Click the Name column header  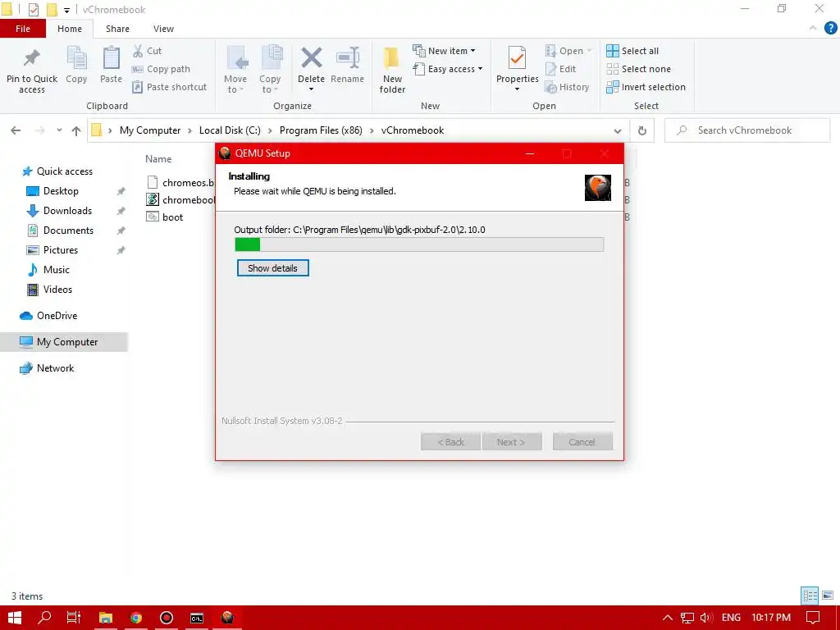pos(158,159)
